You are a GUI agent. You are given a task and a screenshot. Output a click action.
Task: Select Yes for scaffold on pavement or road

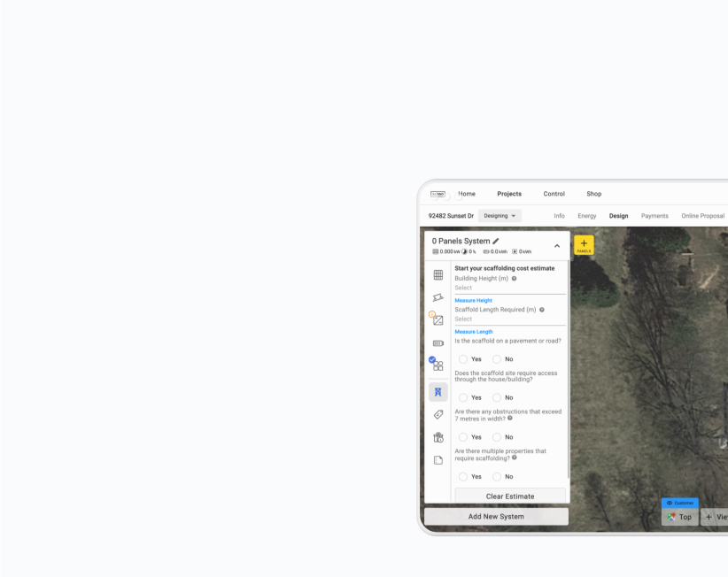coord(463,359)
